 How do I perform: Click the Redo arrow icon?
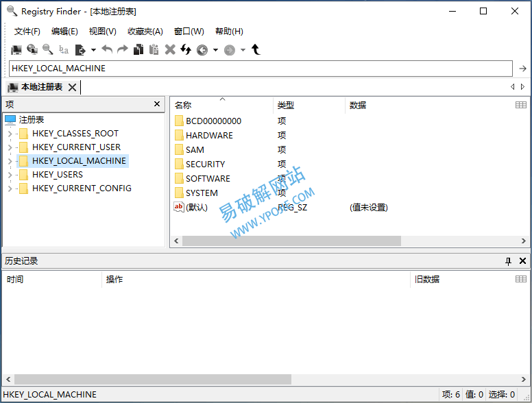(123, 49)
